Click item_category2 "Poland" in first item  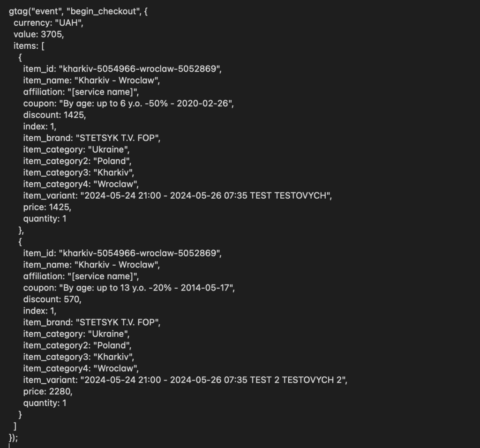[x=111, y=161]
